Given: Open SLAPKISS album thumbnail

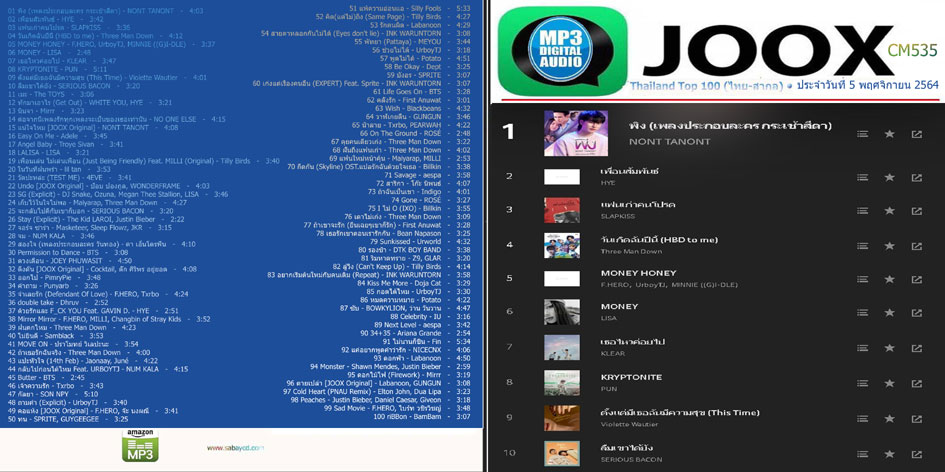Looking at the screenshot, I should [x=562, y=210].
